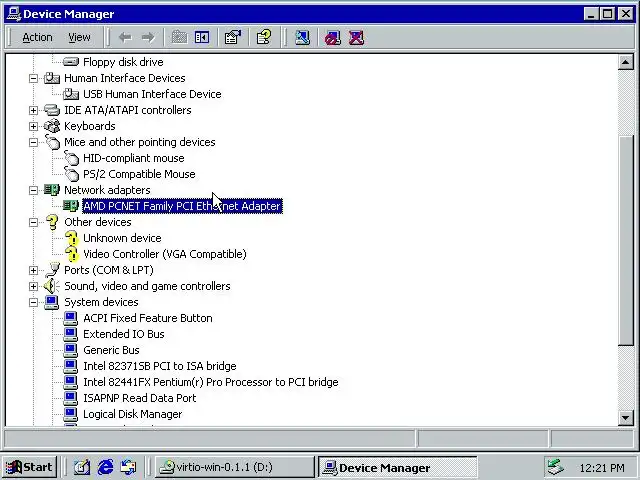Click the Sound controllers speaker icon
The image size is (640, 480).
tap(51, 286)
